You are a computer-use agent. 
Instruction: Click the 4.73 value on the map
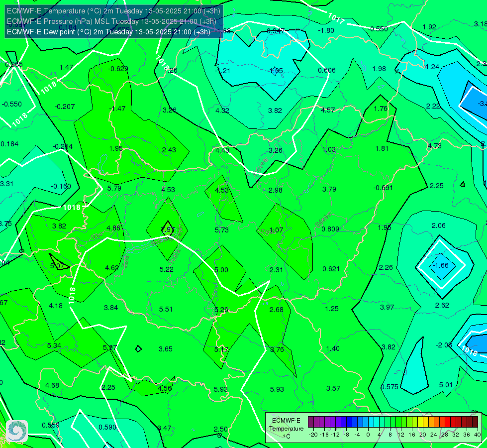(x=434, y=146)
